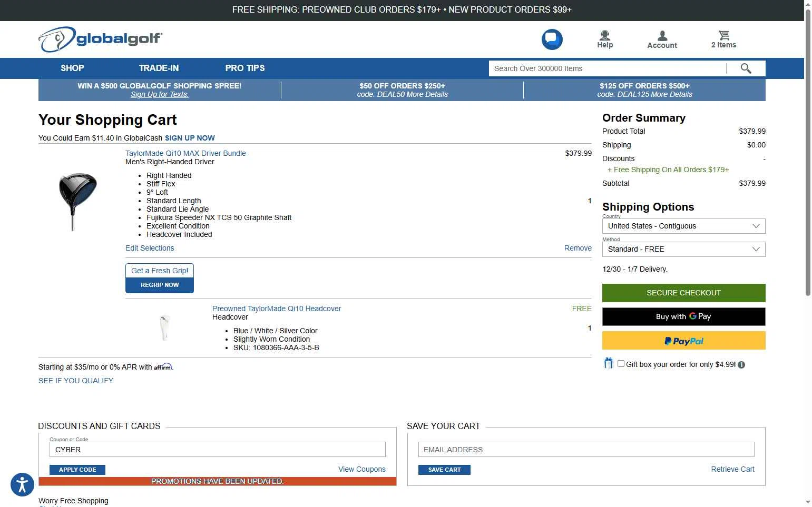This screenshot has height=507, width=812.
Task: Remove the TaylorMade Qi10 MAX Driver Bundle
Action: 578,248
